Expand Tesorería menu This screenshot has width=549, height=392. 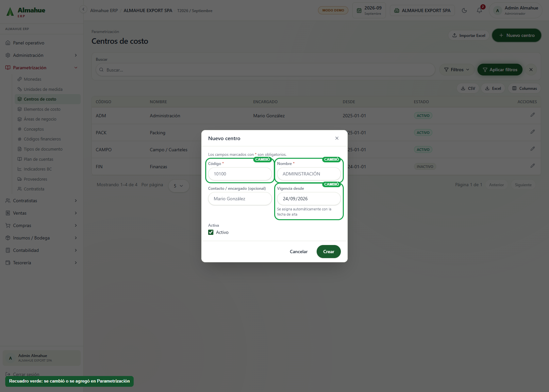[x=42, y=263]
